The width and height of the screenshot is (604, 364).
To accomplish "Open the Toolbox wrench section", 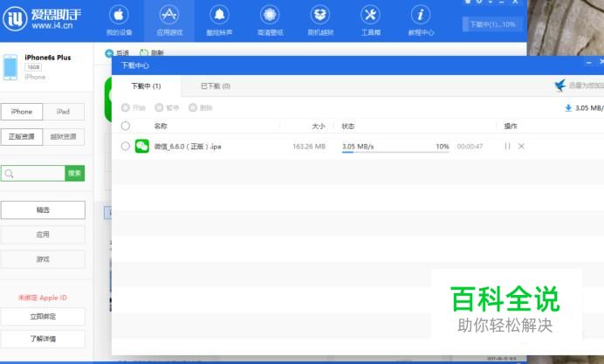I will pos(370,21).
